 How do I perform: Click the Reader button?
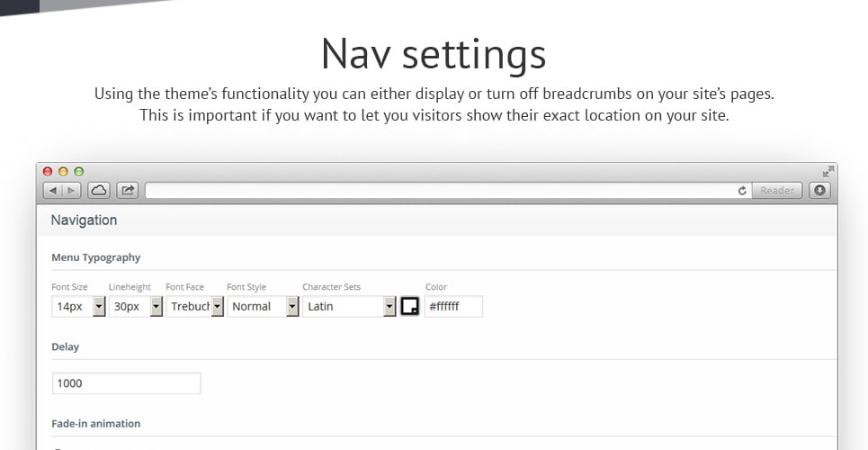point(776,190)
